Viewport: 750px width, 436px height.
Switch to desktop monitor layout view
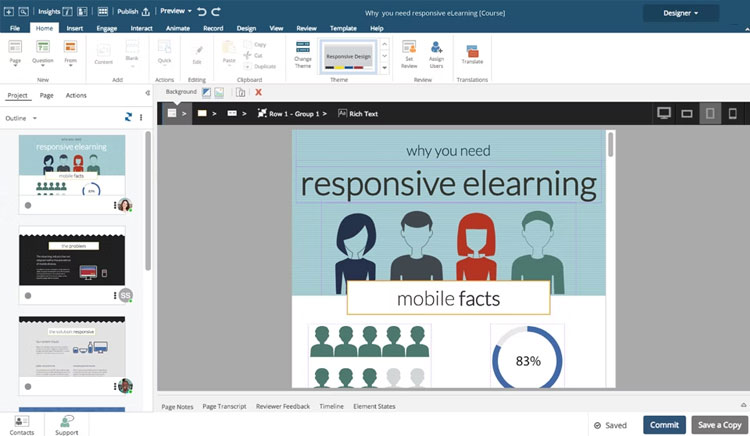663,113
